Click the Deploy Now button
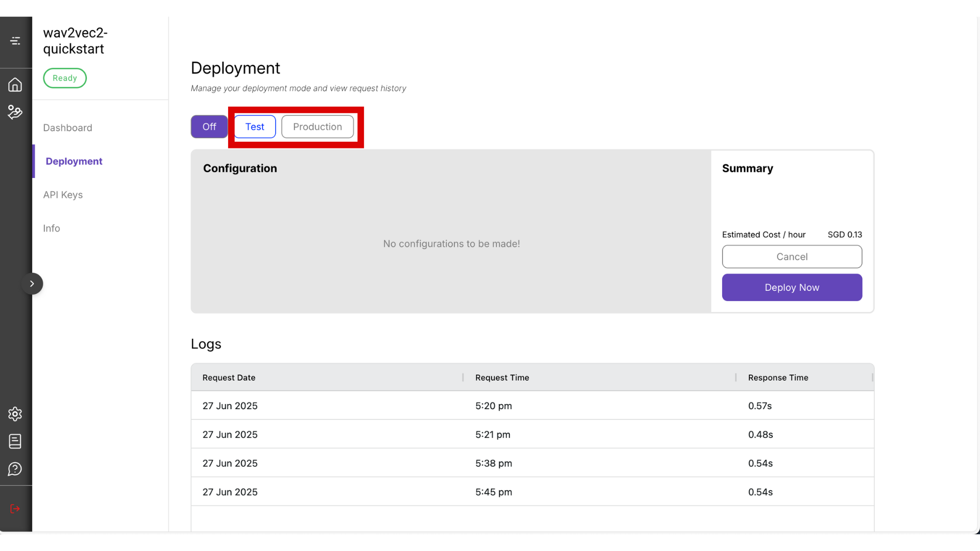Viewport: 980px width, 551px height. point(792,287)
